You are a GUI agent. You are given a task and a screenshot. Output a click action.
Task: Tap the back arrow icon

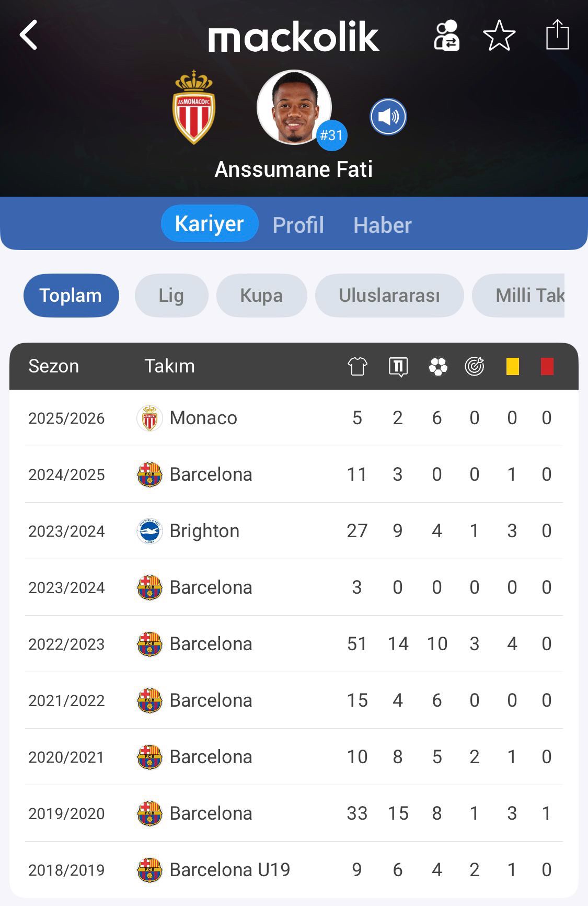[29, 35]
